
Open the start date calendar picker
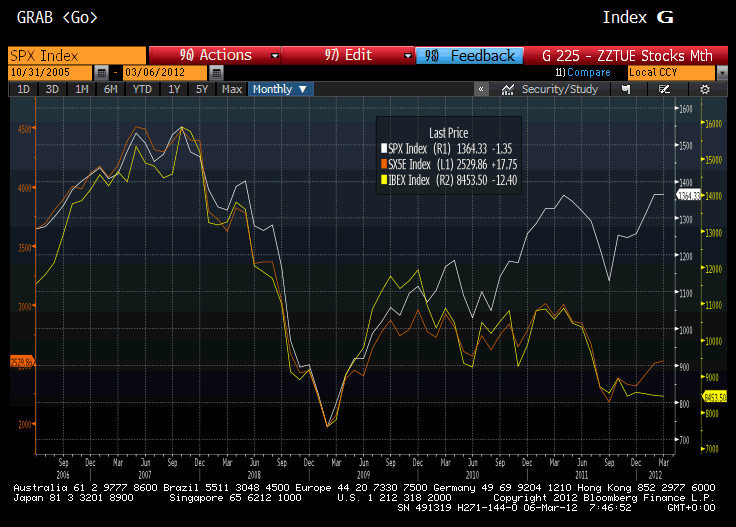tap(101, 73)
